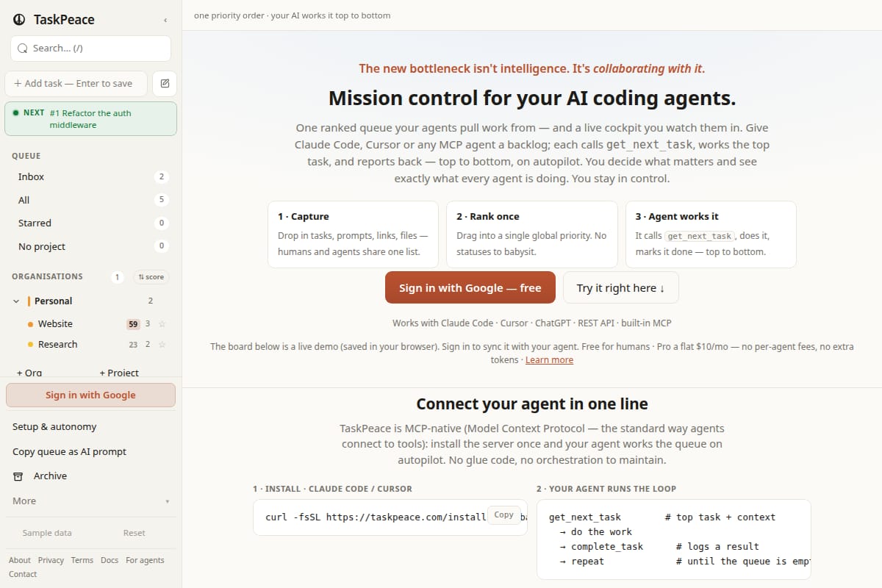Click the Organisations count badge 1
The image size is (882, 588).
[117, 277]
